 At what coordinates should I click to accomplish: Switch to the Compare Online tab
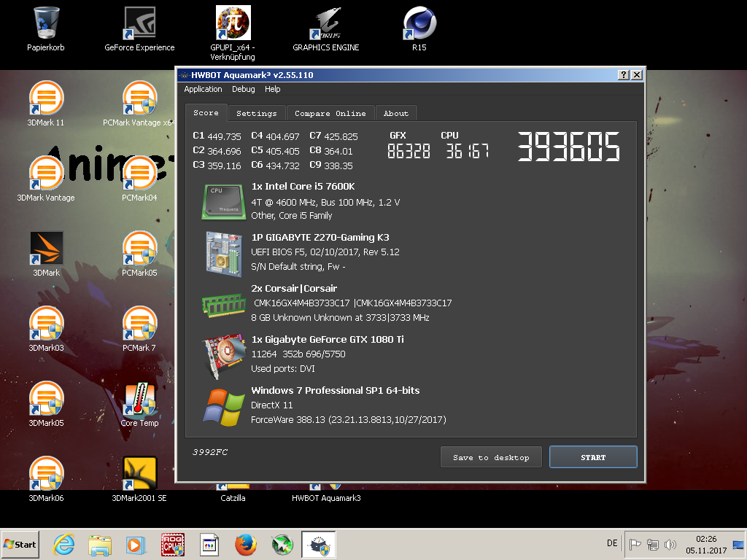330,113
